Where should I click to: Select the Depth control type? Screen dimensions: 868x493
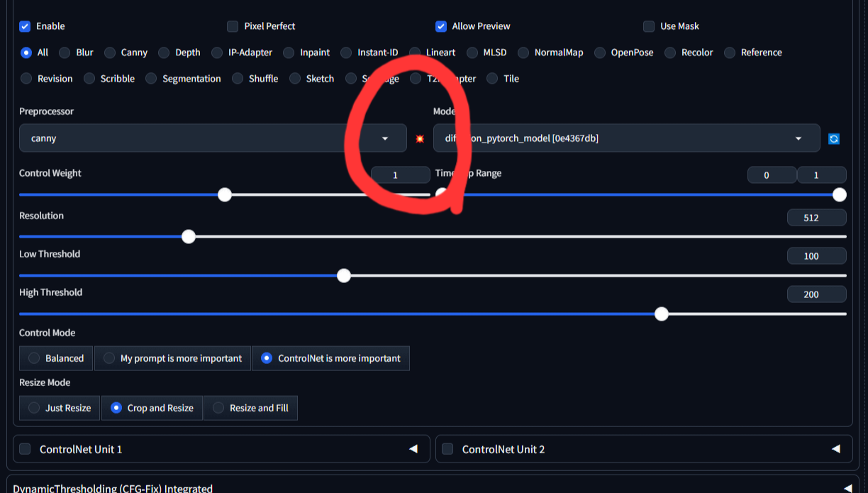click(x=164, y=52)
